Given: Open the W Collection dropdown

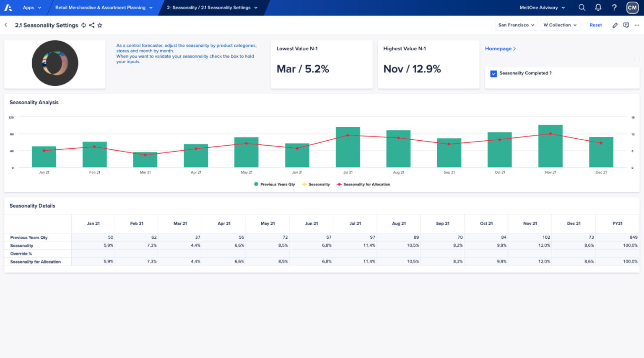Looking at the screenshot, I should click(560, 25).
